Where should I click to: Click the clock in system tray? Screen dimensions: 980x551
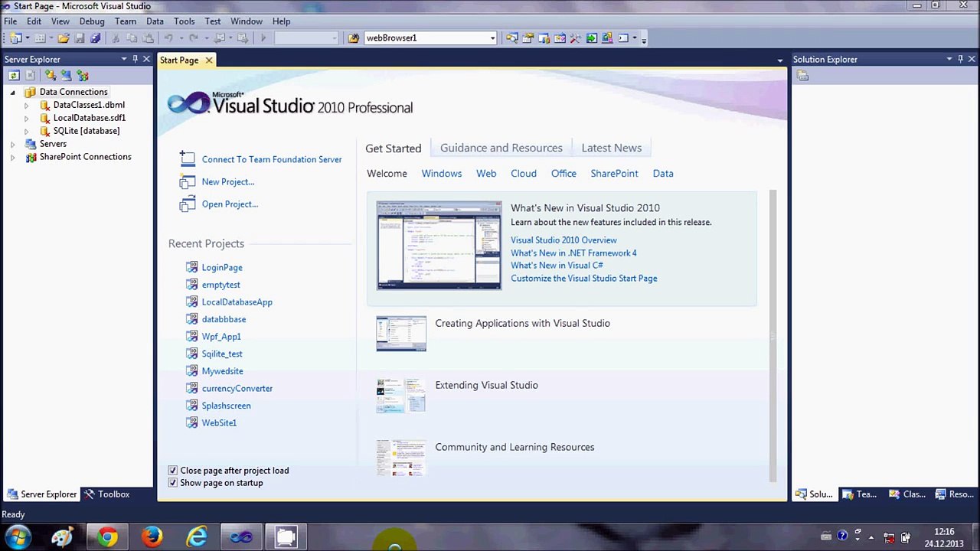(x=944, y=537)
